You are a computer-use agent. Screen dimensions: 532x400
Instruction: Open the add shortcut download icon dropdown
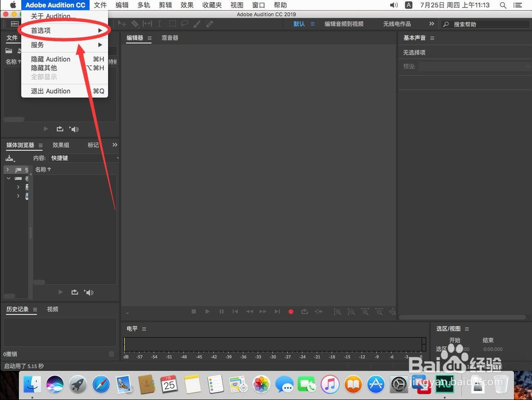(10, 158)
